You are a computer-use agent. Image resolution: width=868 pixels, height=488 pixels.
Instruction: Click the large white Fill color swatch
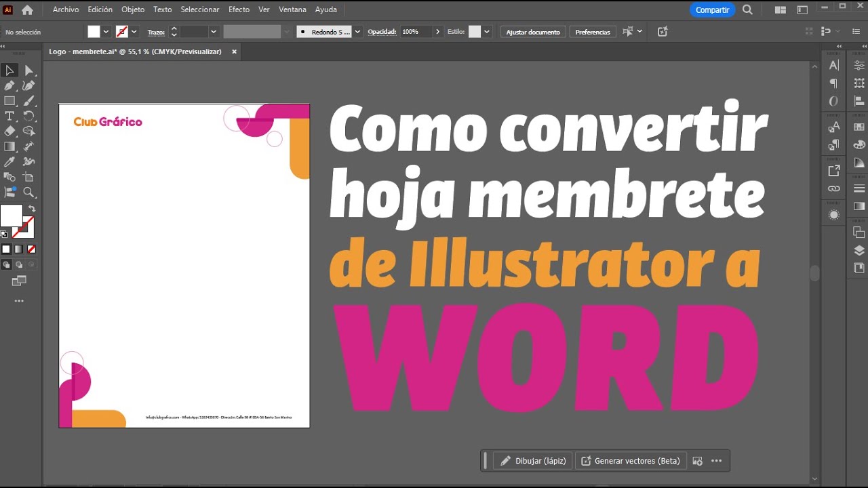pos(10,216)
